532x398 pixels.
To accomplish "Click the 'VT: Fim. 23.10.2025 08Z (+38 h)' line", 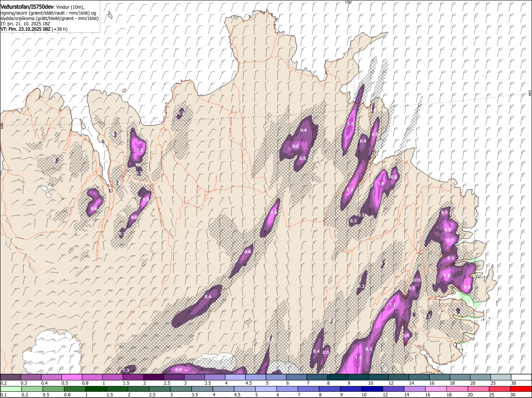I will (34, 29).
